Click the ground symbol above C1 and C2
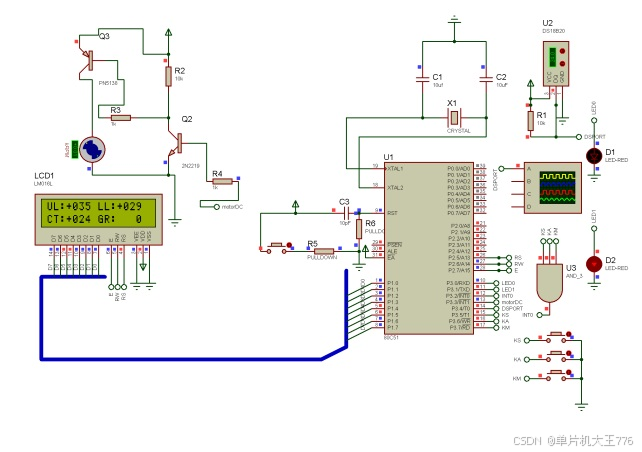The width and height of the screenshot is (642, 452). point(454,19)
